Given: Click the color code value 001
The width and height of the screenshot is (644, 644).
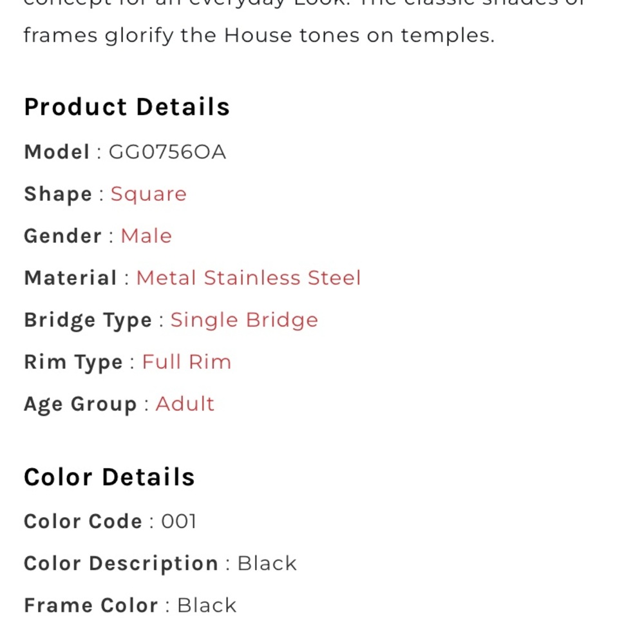Looking at the screenshot, I should point(178,521).
